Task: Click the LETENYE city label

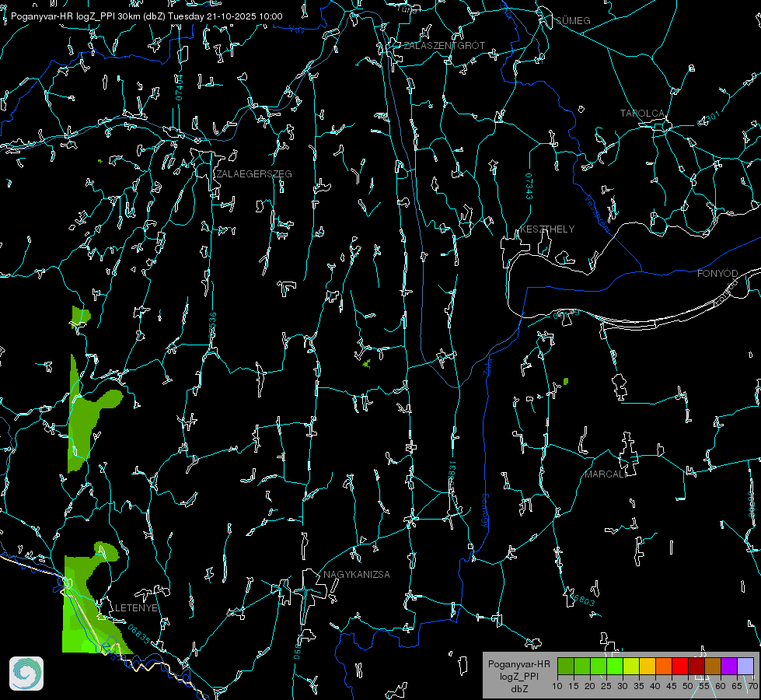Action: [x=136, y=608]
